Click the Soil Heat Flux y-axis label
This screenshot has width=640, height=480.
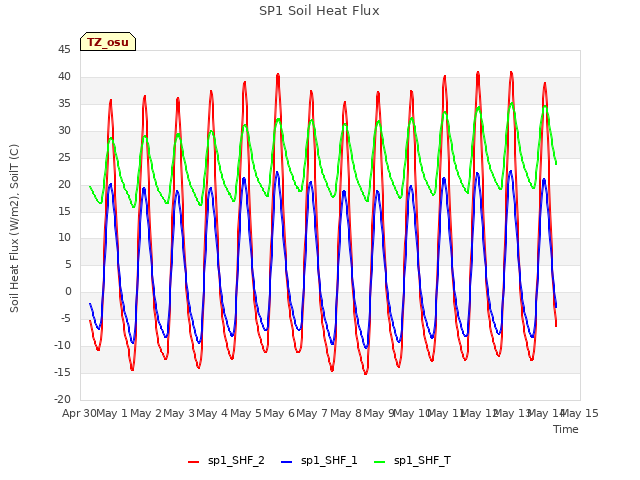(x=14, y=228)
